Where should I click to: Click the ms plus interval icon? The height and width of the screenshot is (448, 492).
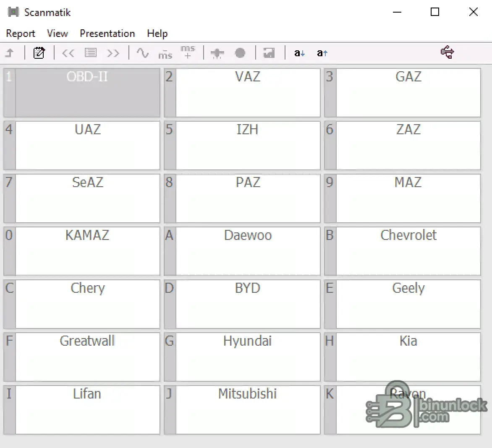[188, 52]
